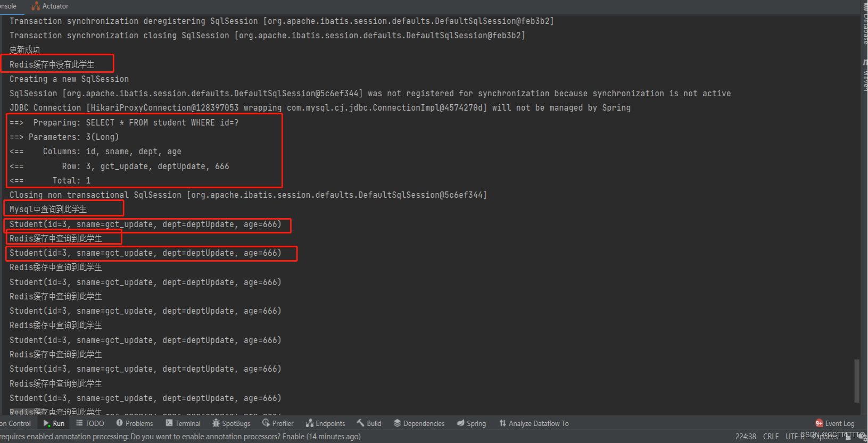The image size is (868, 443).
Task: Click the line 'Mysql中查询到此学生'
Action: (x=48, y=209)
